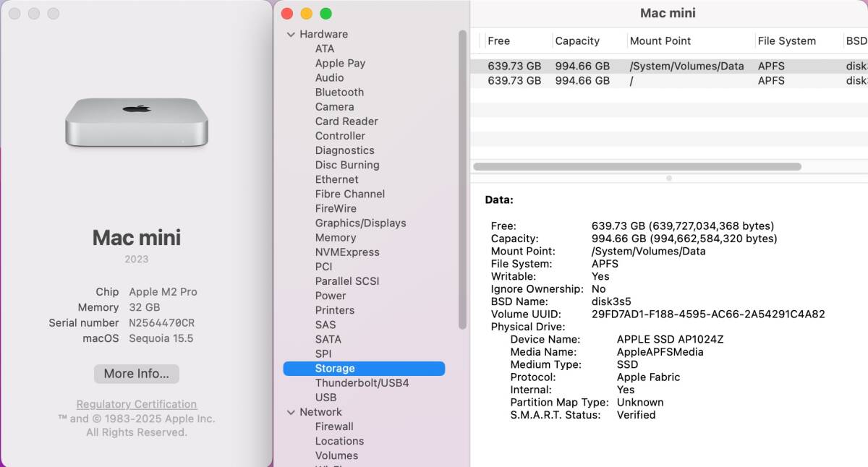Click the Data heading in details pane
Screen dimensions: 868x467
pos(499,200)
